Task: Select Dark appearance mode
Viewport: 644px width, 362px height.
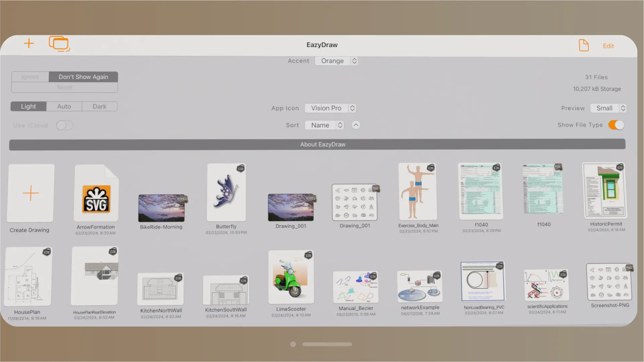Action: [x=99, y=106]
